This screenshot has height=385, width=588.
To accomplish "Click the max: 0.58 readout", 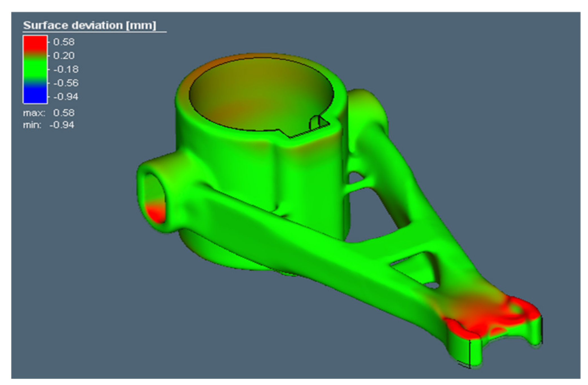I will click(x=49, y=113).
